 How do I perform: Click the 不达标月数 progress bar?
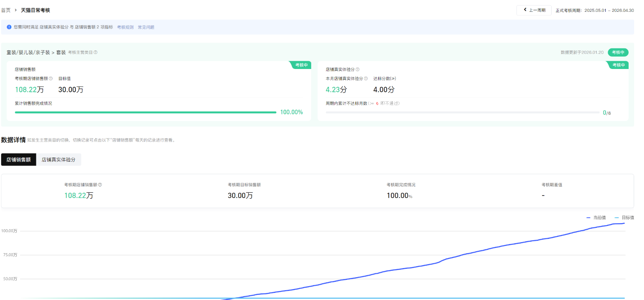[462, 112]
